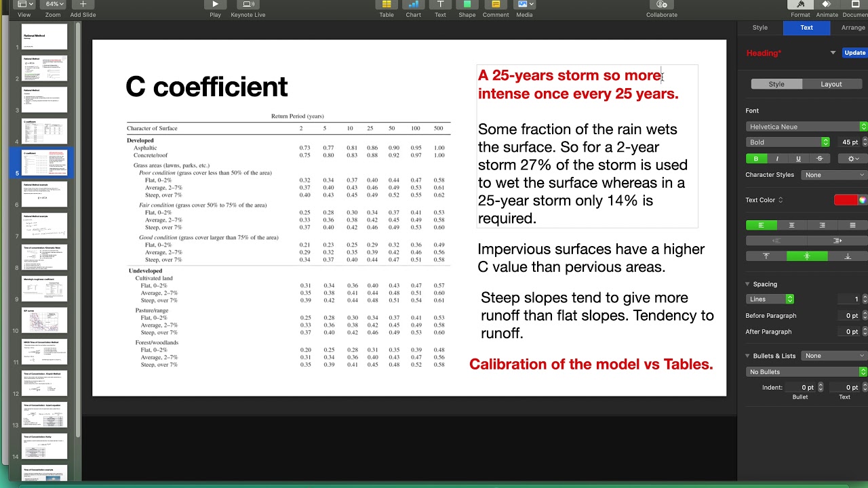Open the Format inspector
The height and width of the screenshot is (488, 868).
[x=800, y=4]
